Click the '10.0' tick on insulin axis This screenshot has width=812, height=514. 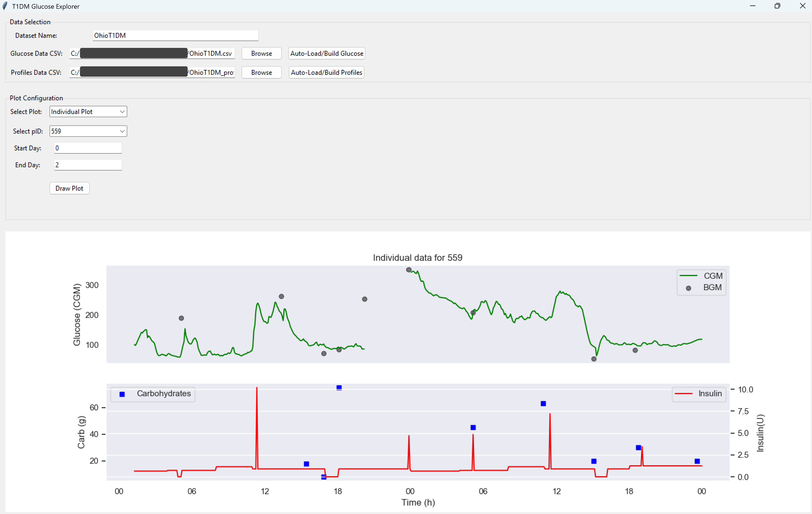pos(745,389)
